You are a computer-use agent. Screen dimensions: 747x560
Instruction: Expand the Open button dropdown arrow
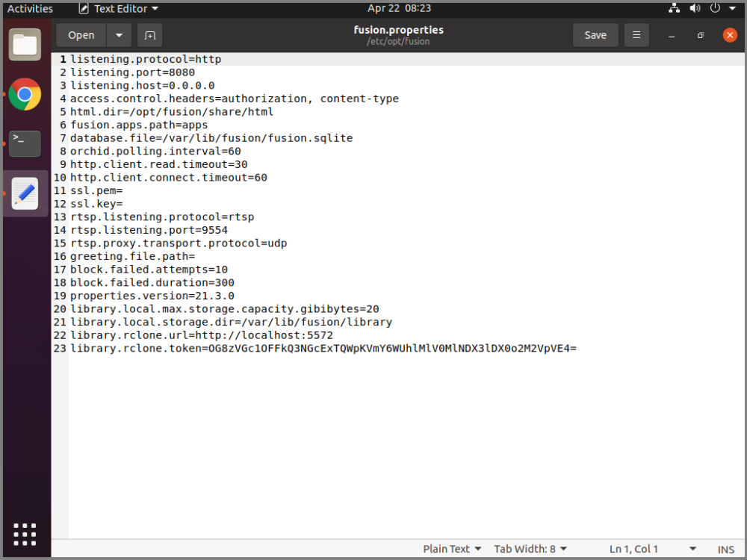(118, 34)
